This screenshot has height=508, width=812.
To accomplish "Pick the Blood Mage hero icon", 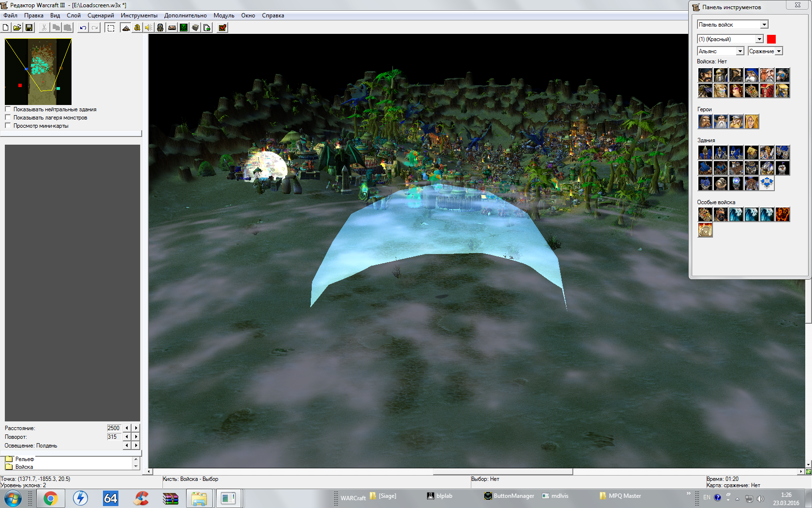I will (x=752, y=121).
